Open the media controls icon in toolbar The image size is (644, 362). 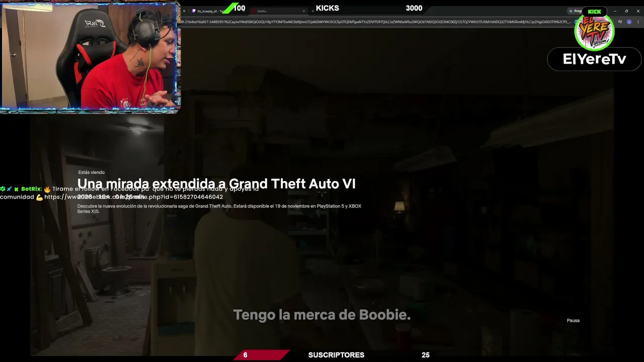620,22
